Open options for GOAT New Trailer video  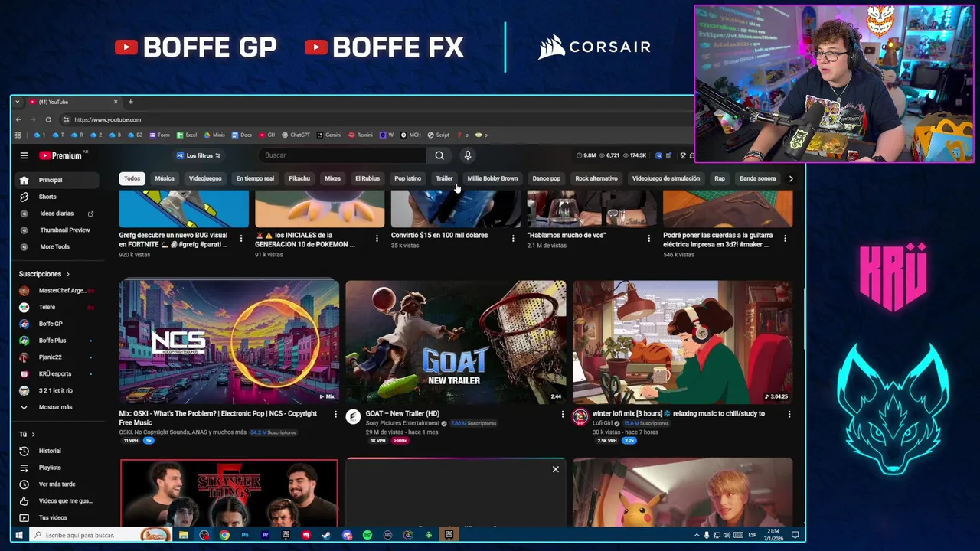click(x=562, y=414)
